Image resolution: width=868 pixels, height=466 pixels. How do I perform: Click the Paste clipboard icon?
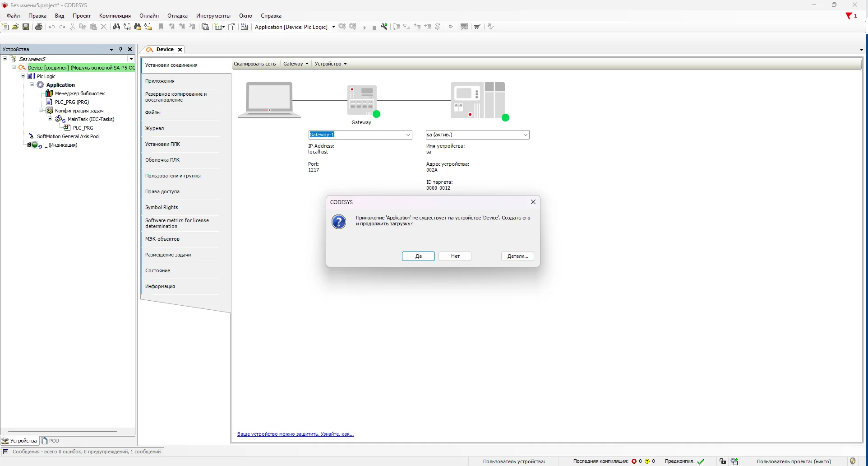(93, 27)
